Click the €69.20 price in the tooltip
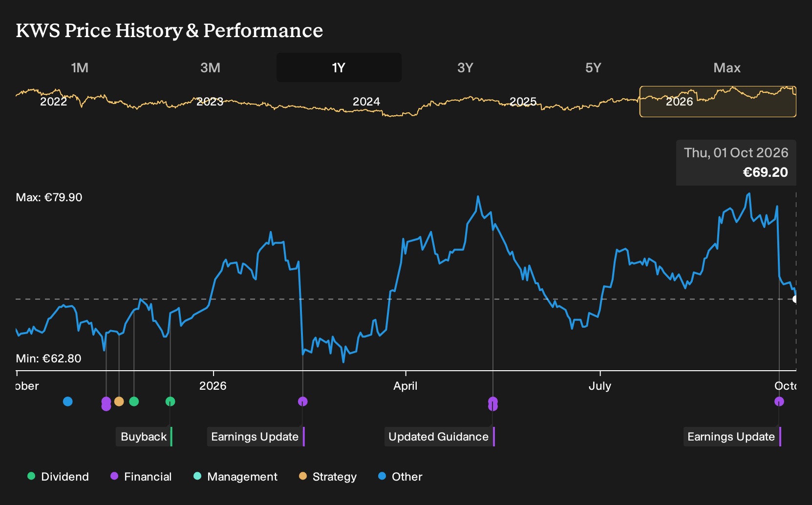The image size is (812, 505). (x=765, y=172)
